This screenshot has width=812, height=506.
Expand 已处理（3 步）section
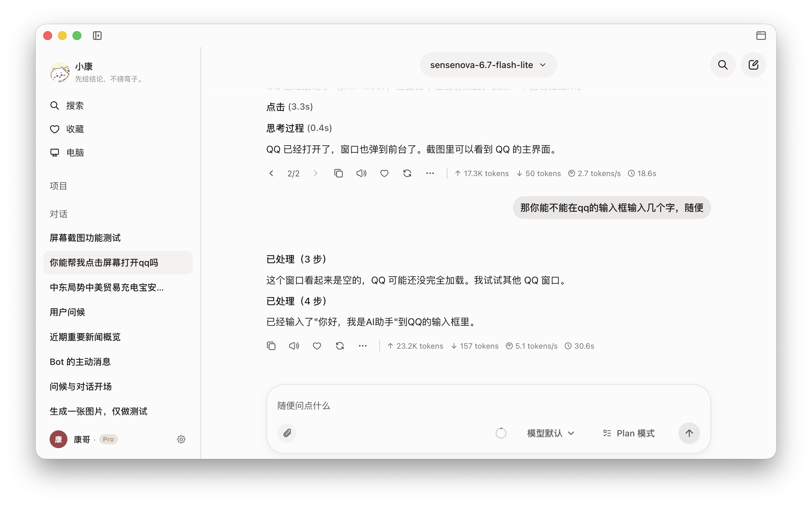296,259
